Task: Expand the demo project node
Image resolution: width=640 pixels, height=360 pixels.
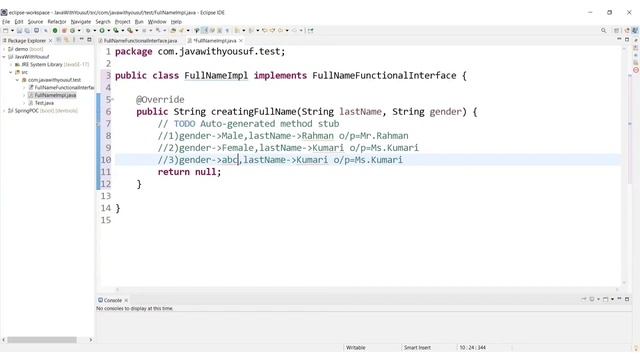Action: [x=4, y=49]
